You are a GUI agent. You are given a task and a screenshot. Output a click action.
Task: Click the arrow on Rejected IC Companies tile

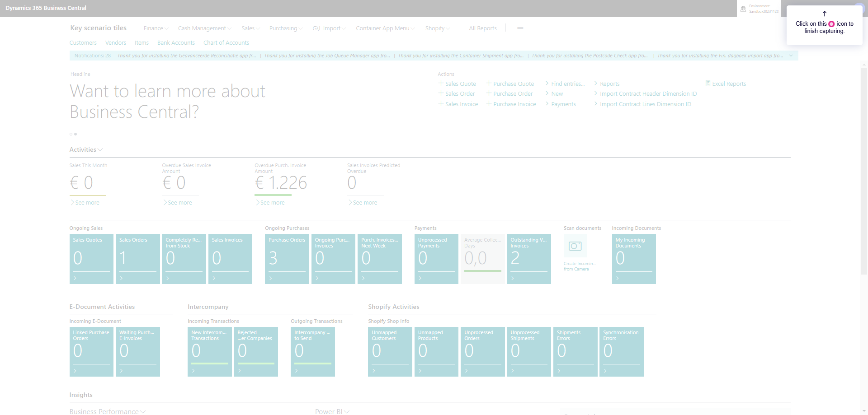coord(240,371)
